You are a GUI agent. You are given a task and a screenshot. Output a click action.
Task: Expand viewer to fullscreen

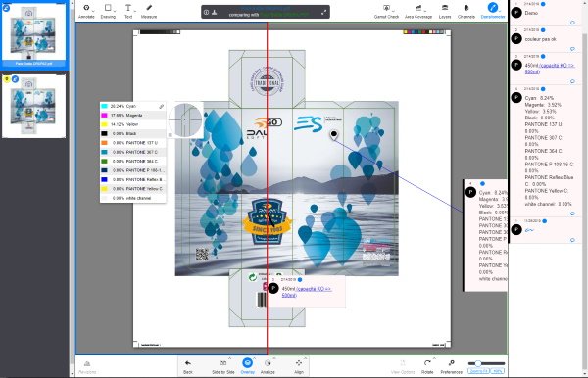pos(323,13)
